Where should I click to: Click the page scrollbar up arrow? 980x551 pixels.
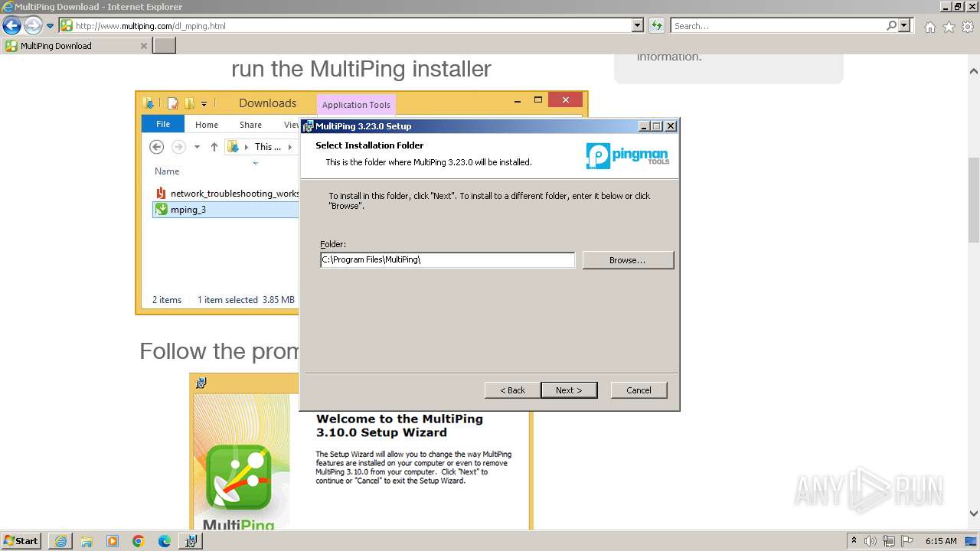coord(974,71)
